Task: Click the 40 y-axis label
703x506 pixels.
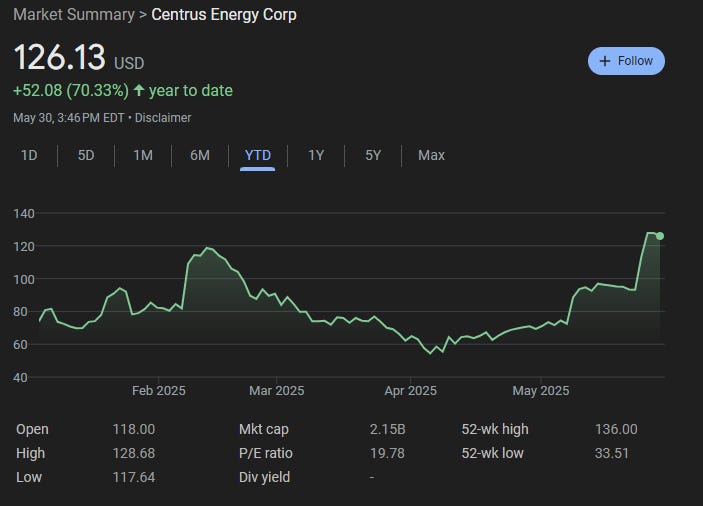Action: (21, 377)
